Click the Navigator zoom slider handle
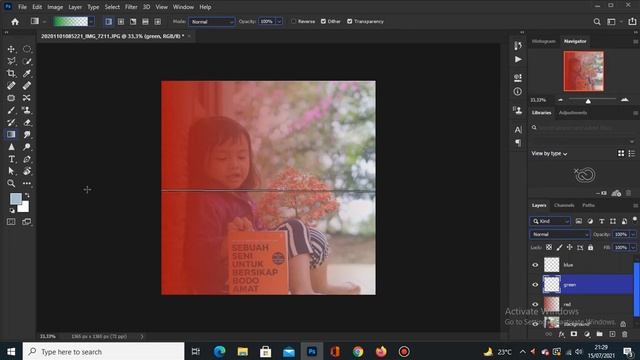 pyautogui.click(x=588, y=100)
